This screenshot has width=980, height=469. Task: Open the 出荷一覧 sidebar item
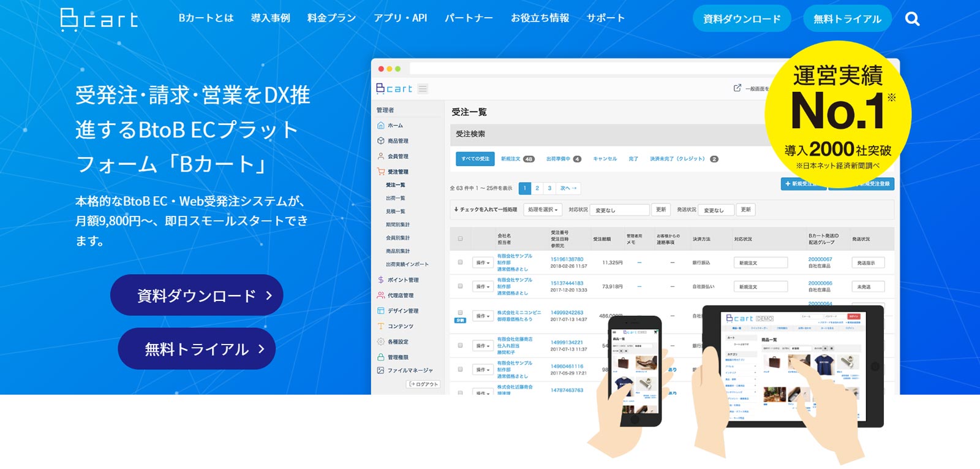click(395, 198)
